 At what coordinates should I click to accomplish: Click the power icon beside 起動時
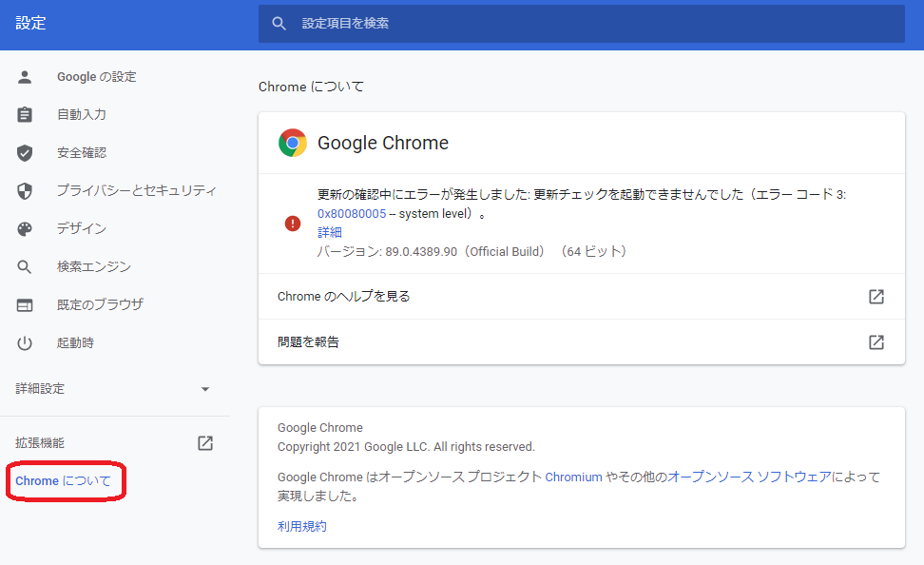[25, 342]
